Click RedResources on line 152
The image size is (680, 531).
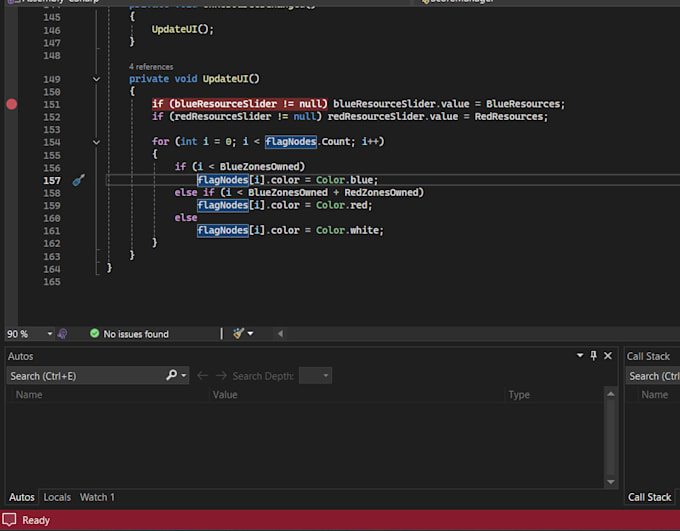(x=509, y=117)
